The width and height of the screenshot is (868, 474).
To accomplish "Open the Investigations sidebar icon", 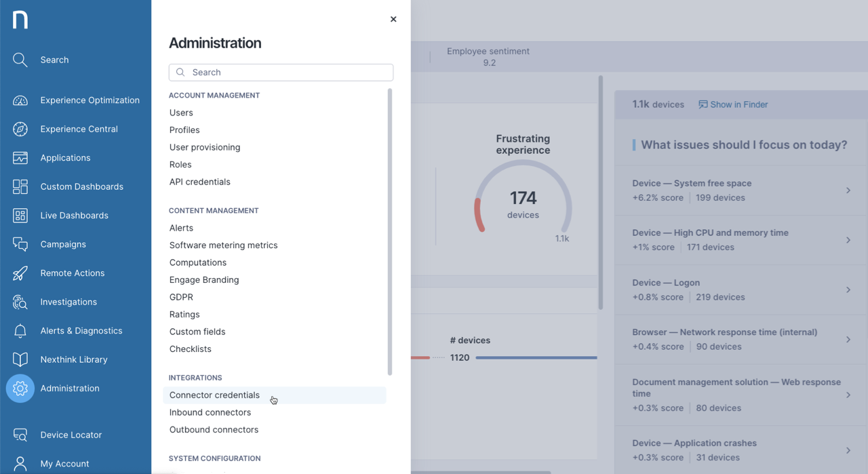I will pos(20,302).
